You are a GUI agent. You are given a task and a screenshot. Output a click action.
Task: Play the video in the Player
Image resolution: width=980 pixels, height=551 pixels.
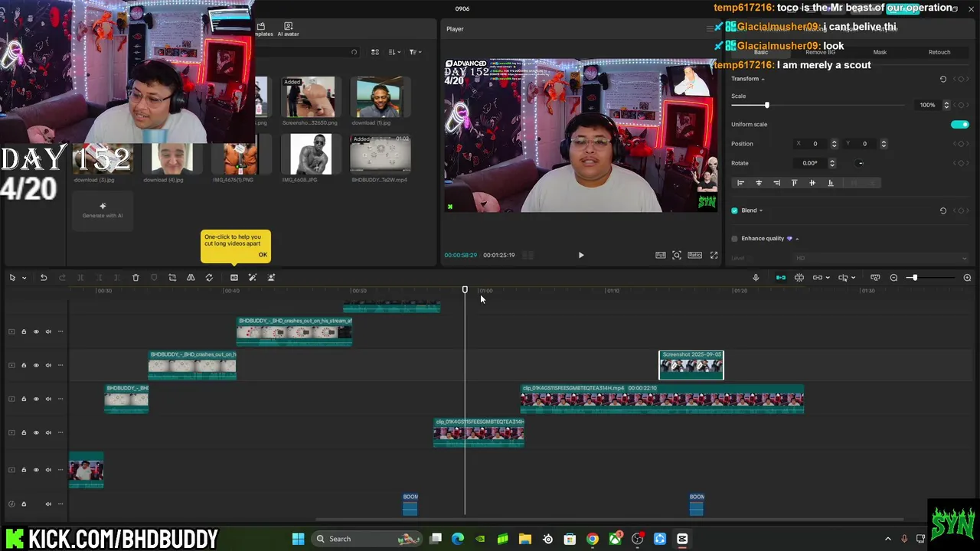[x=580, y=255]
